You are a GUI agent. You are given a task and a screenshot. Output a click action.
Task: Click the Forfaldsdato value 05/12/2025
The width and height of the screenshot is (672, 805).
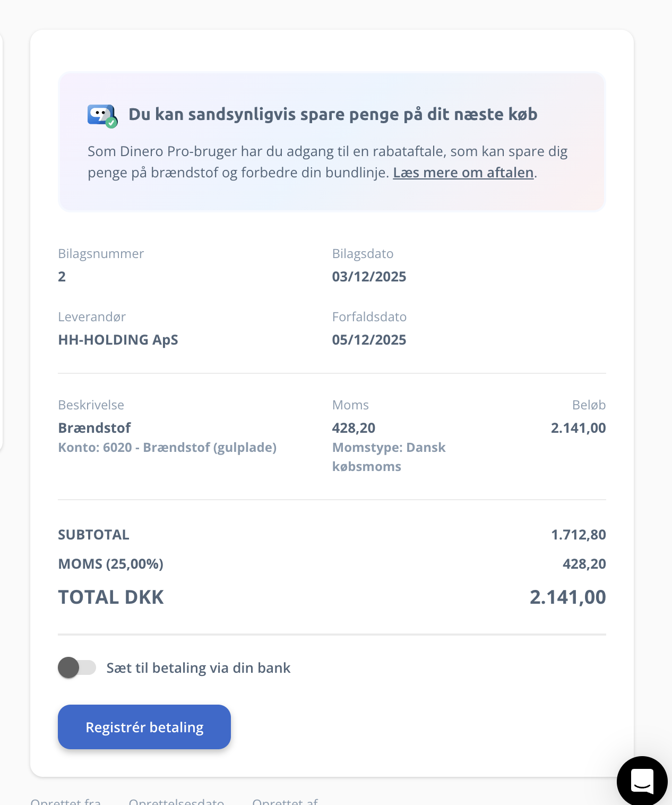tap(369, 340)
